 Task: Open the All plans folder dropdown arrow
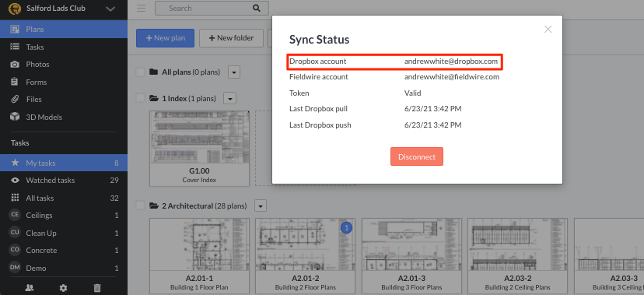click(x=233, y=72)
